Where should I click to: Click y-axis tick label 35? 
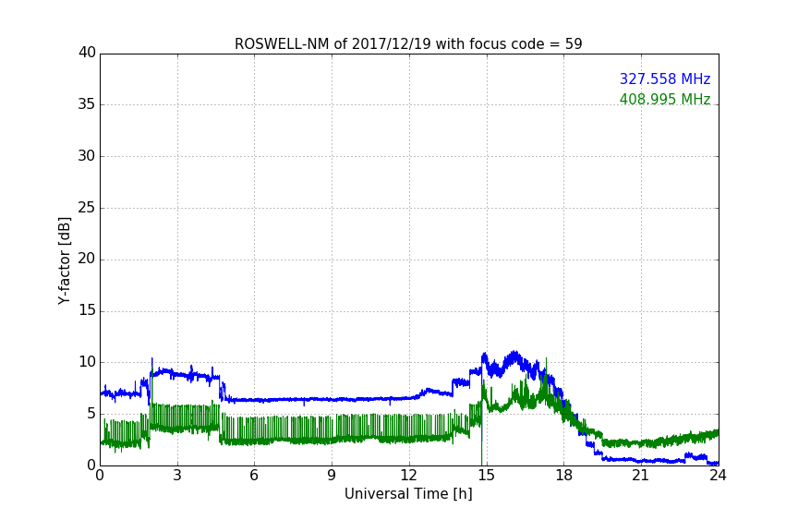point(87,104)
